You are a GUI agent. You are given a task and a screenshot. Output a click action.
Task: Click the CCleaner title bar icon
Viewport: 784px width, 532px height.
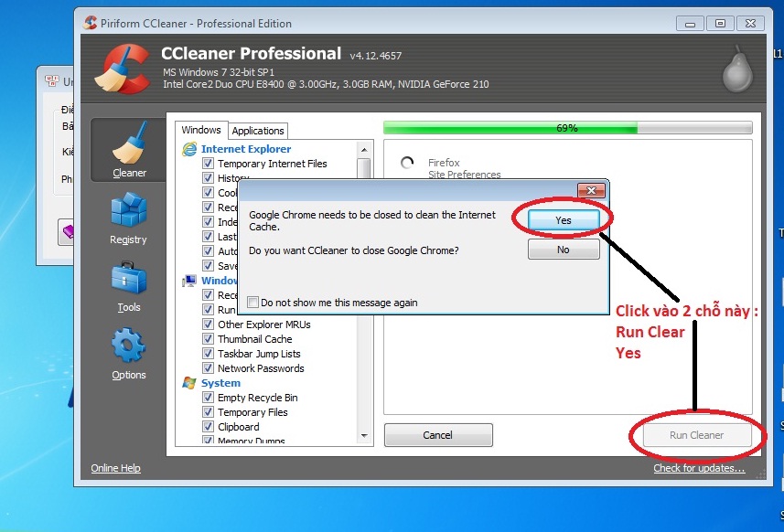coord(90,23)
